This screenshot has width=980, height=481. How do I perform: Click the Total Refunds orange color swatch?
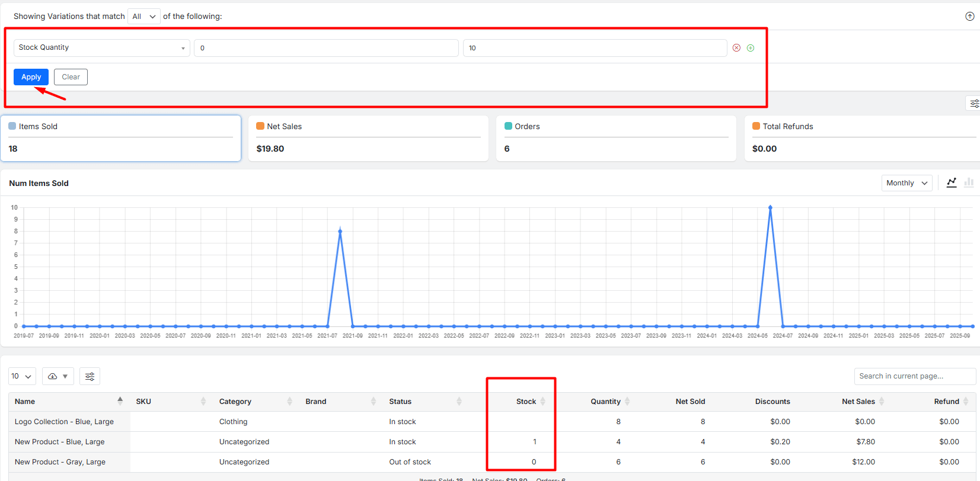click(x=756, y=126)
